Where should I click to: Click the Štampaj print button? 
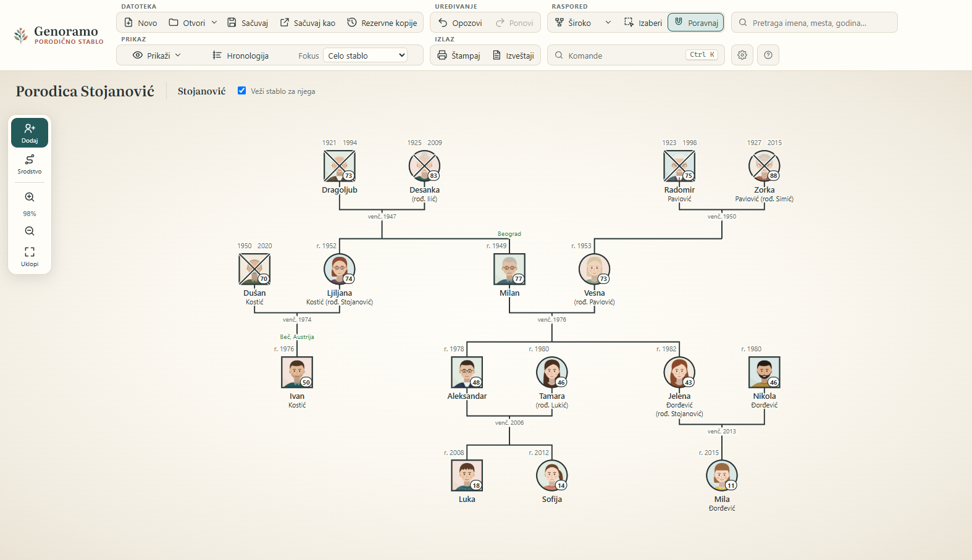pos(459,56)
